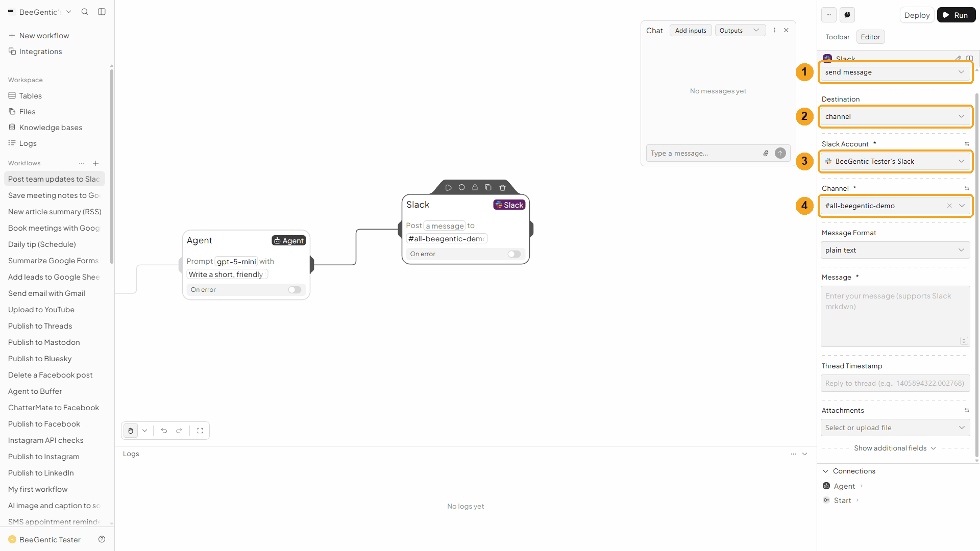The image size is (980, 551).
Task: Click the circle icon above the Slack node
Action: (461, 188)
